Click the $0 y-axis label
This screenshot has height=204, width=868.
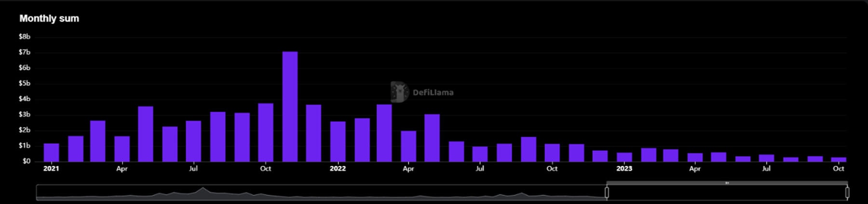click(26, 161)
